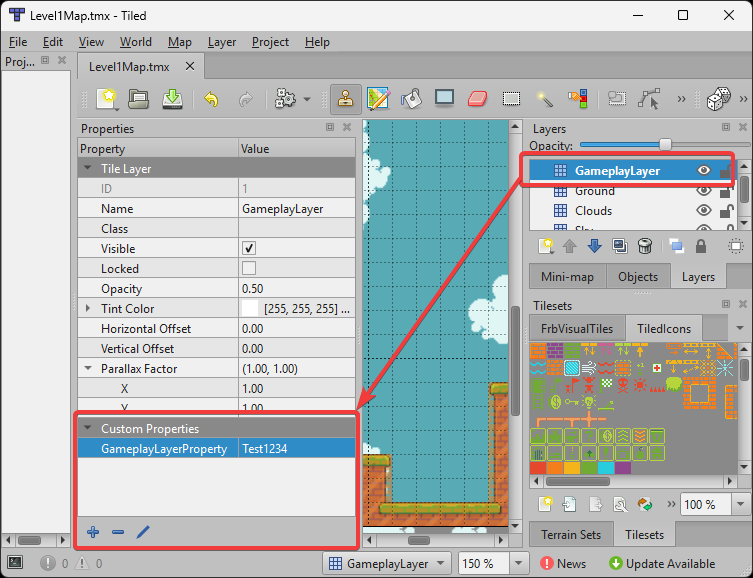Select the Bucket Fill tool
The width and height of the screenshot is (753, 578).
[411, 99]
